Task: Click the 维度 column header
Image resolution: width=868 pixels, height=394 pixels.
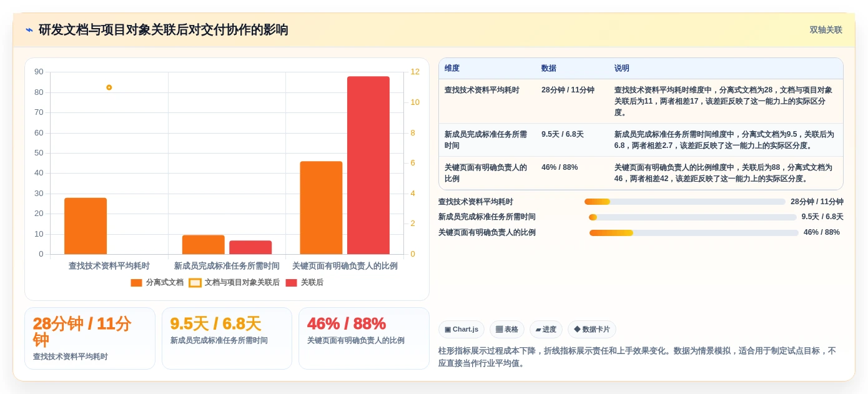Action: point(452,69)
